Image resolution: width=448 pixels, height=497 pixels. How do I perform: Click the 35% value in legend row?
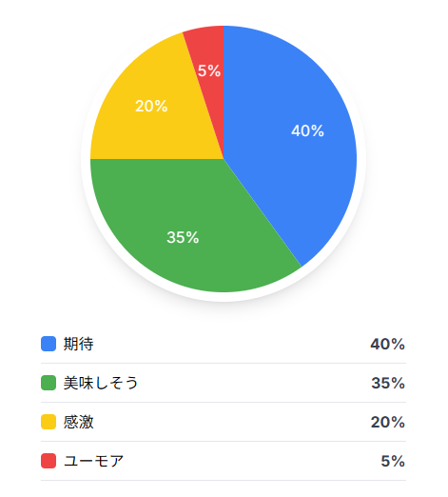[388, 383]
